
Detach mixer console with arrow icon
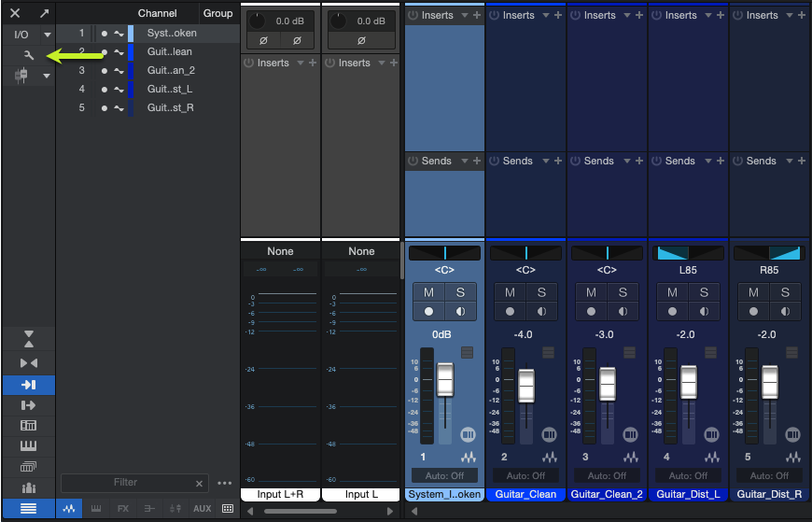click(45, 13)
